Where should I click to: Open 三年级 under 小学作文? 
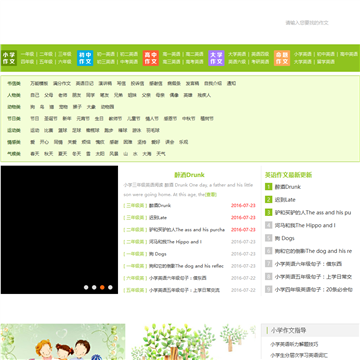[65, 54]
